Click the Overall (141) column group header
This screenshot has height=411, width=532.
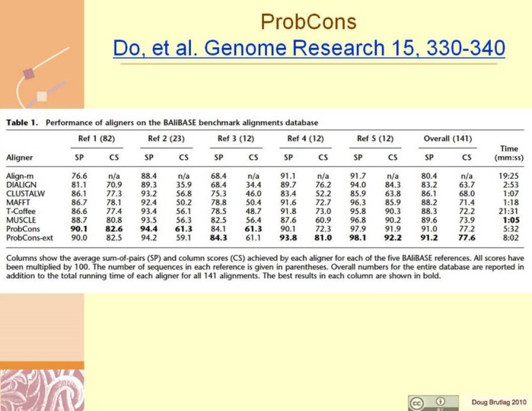448,139
